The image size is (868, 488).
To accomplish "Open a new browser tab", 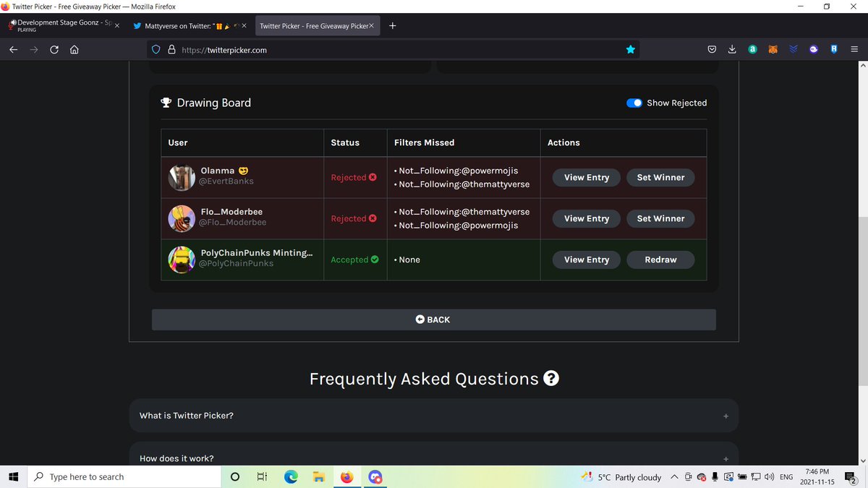I will pyautogui.click(x=392, y=25).
